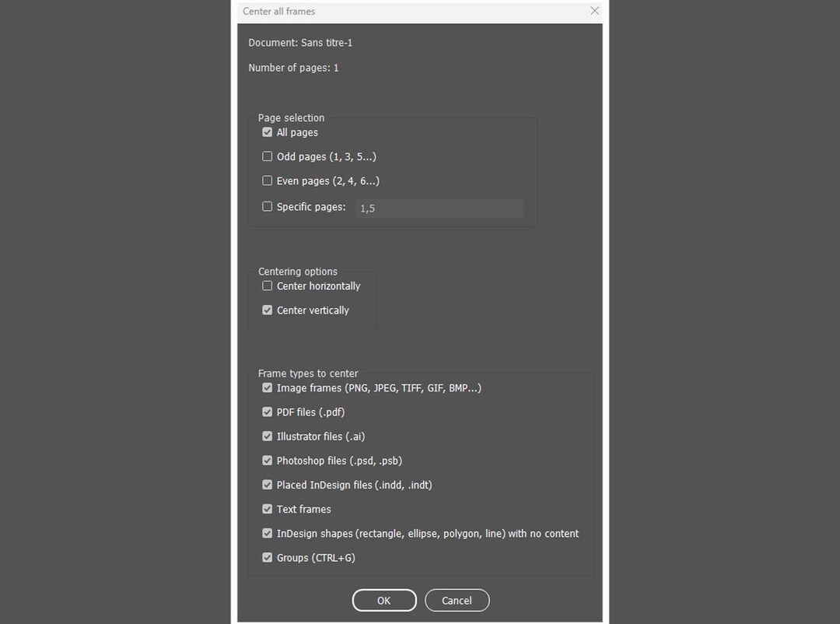
Task: Click the Document: Sans titre-1 text
Action: tap(300, 43)
